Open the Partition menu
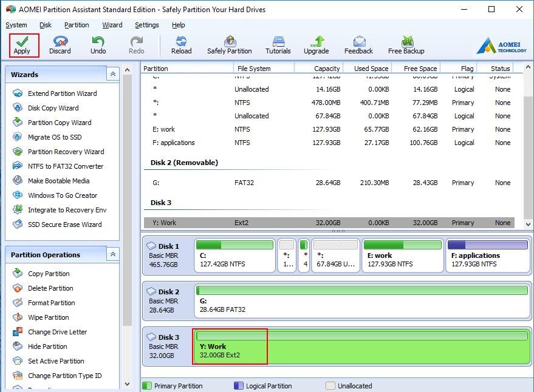534x392 pixels. click(77, 25)
